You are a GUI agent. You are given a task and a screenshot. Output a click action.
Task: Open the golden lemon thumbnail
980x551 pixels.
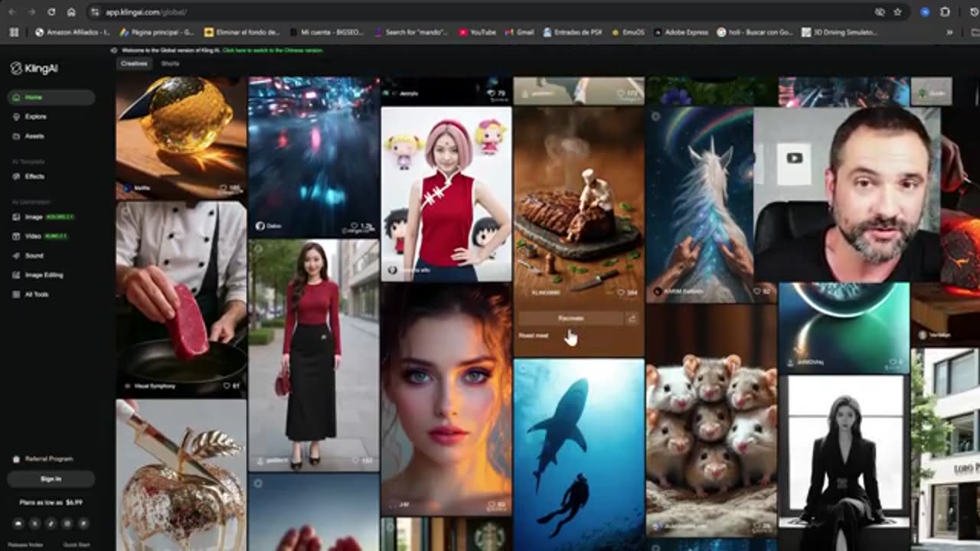point(181,138)
